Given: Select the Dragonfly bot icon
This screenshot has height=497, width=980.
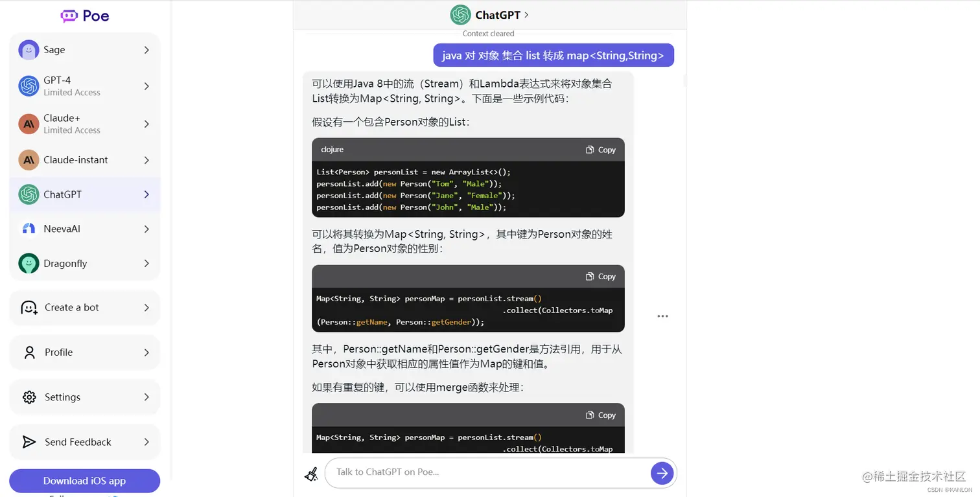Looking at the screenshot, I should pos(28,263).
